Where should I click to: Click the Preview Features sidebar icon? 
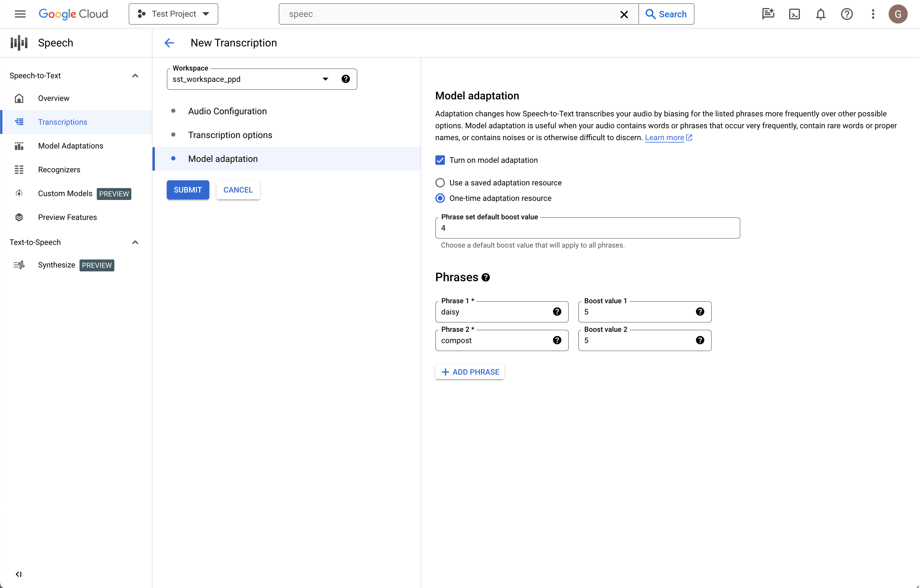[x=18, y=217]
